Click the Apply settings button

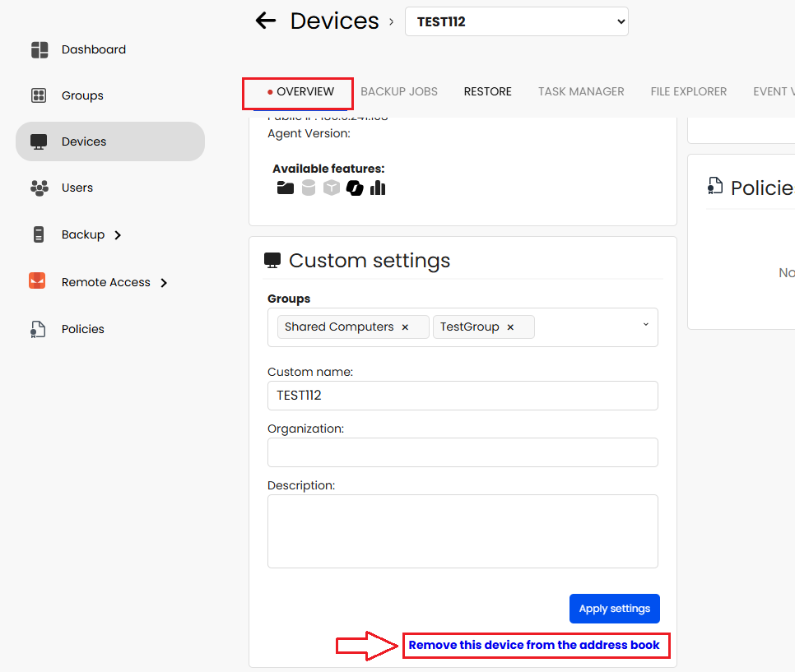[614, 609]
